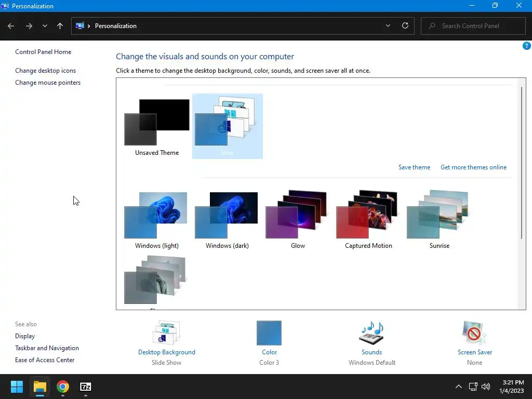
Task: Apply the Captured Motion theme
Action: click(x=368, y=220)
